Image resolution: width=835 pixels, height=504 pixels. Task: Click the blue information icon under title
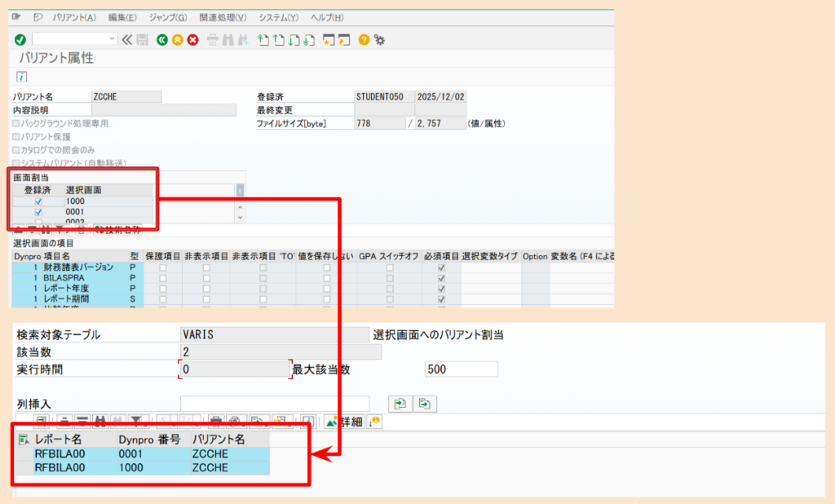point(22,76)
